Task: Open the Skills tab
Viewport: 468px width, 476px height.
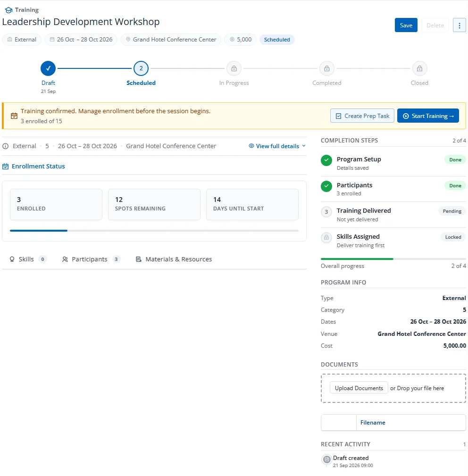Action: pos(28,259)
